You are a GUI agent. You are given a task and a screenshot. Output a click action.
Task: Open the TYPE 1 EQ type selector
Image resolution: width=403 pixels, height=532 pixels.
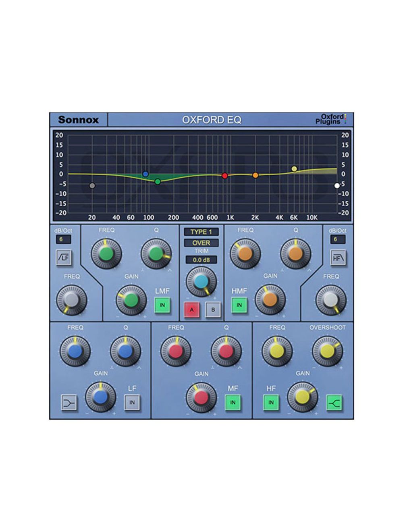pyautogui.click(x=200, y=232)
